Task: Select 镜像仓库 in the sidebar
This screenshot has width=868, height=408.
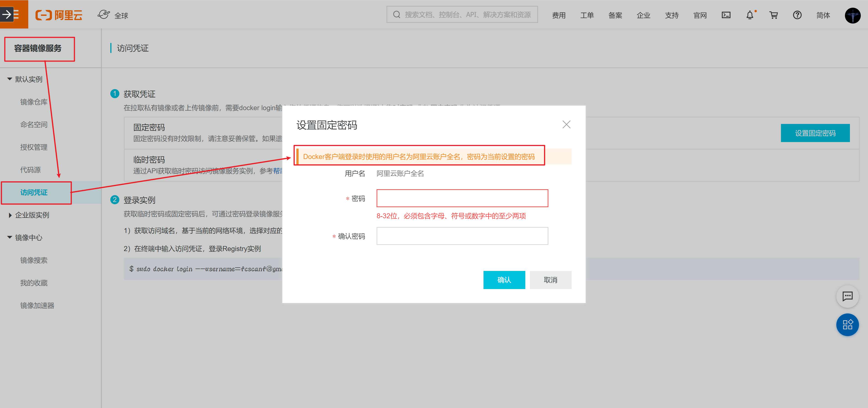Action: (x=34, y=102)
